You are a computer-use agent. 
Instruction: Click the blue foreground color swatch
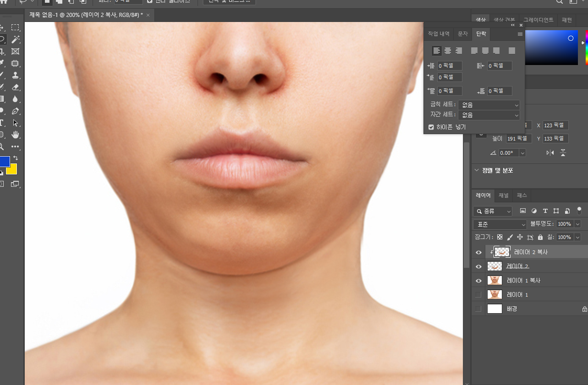(x=4, y=161)
